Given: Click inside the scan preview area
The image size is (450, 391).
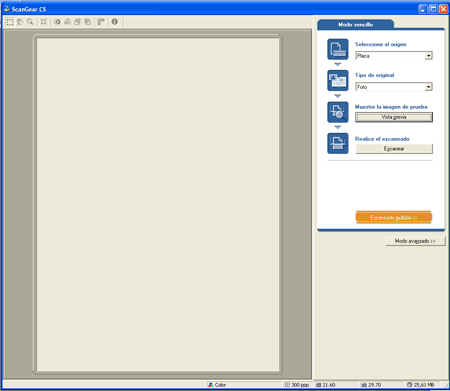Looking at the screenshot, I should pos(158,204).
